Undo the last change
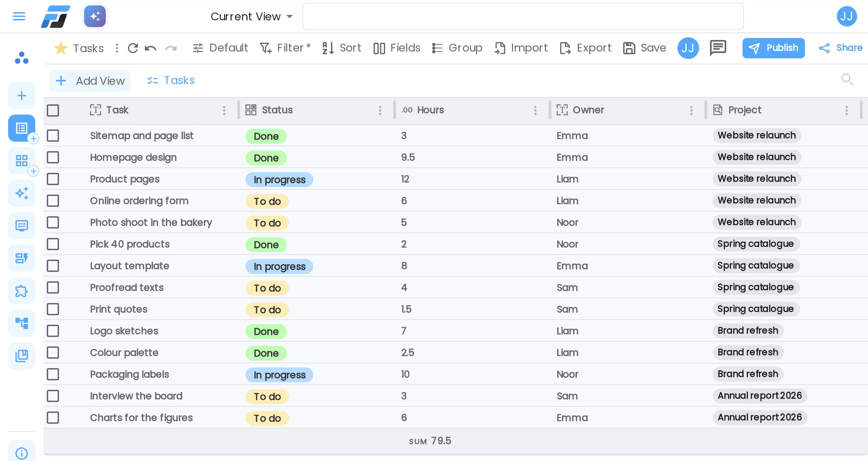The width and height of the screenshot is (868, 461). pos(151,48)
